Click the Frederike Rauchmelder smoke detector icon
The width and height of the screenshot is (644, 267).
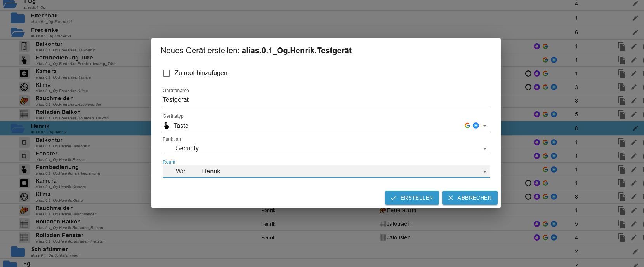click(24, 101)
